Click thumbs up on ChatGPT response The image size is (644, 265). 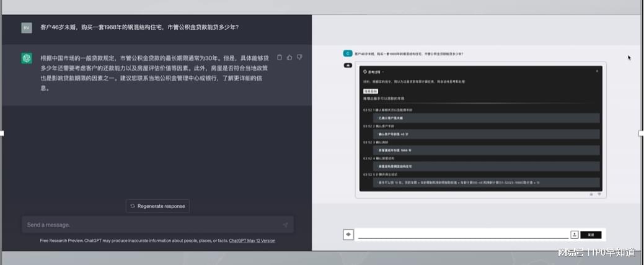(289, 57)
